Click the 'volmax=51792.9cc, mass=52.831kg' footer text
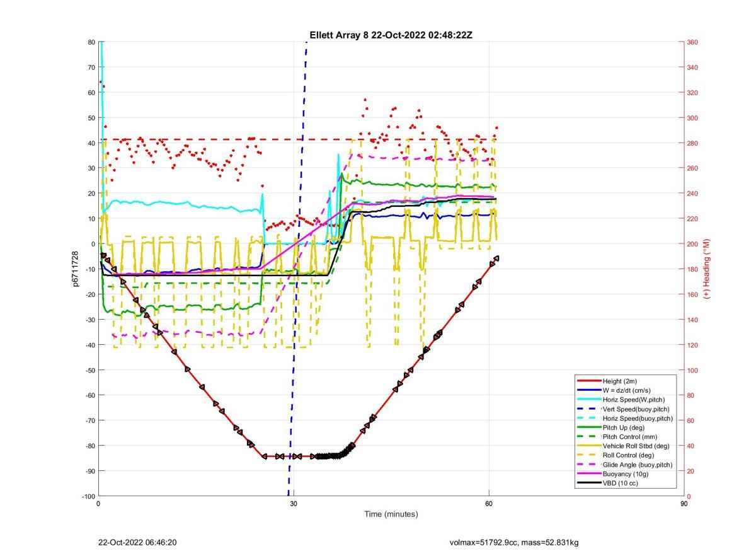756x558 pixels. pyautogui.click(x=514, y=542)
